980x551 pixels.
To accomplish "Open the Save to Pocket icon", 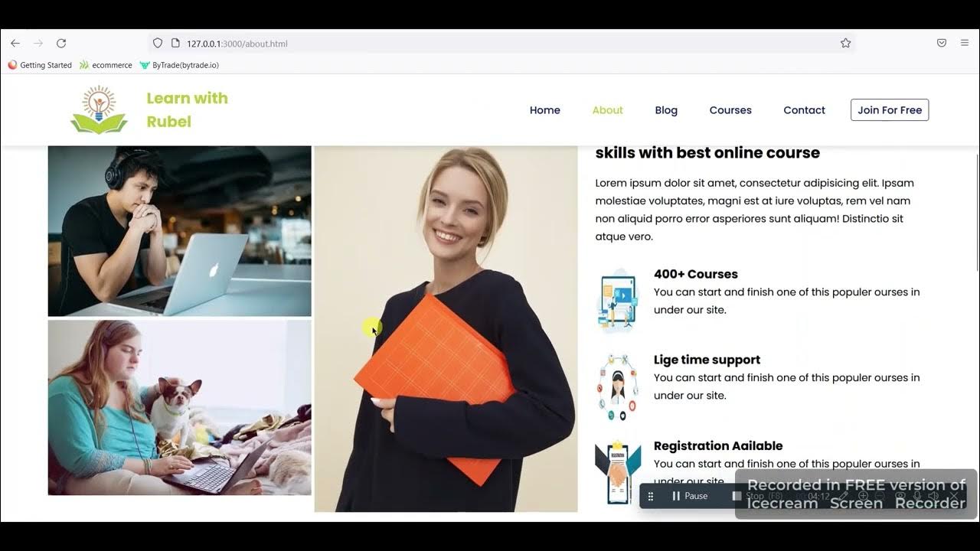I will [942, 43].
